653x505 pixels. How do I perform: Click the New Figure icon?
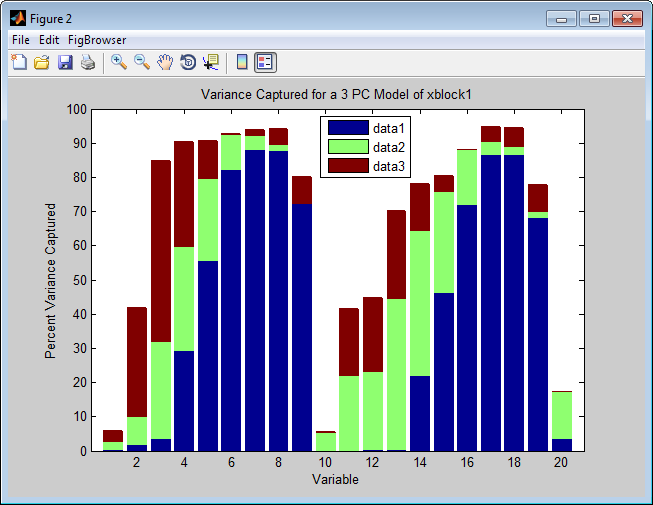click(x=19, y=62)
